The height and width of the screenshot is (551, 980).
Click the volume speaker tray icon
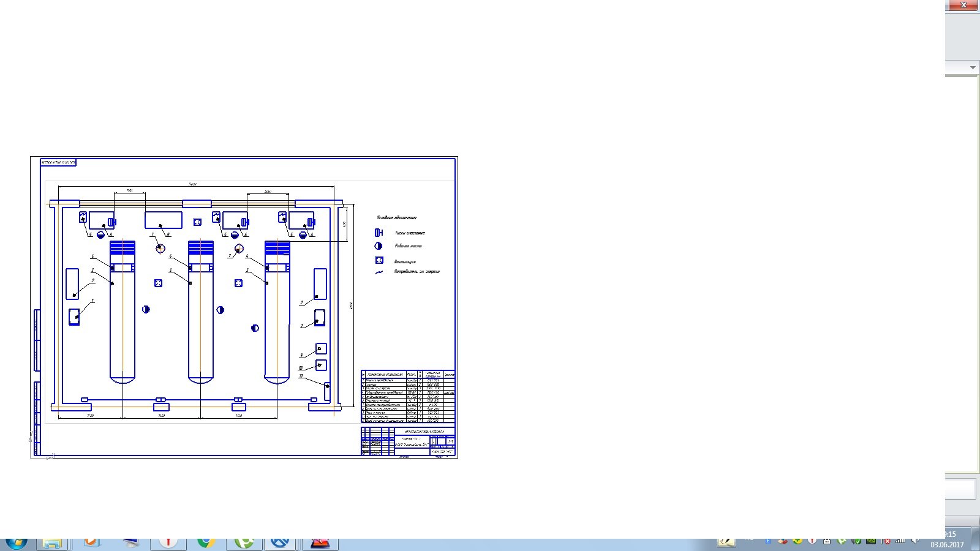pyautogui.click(x=915, y=541)
